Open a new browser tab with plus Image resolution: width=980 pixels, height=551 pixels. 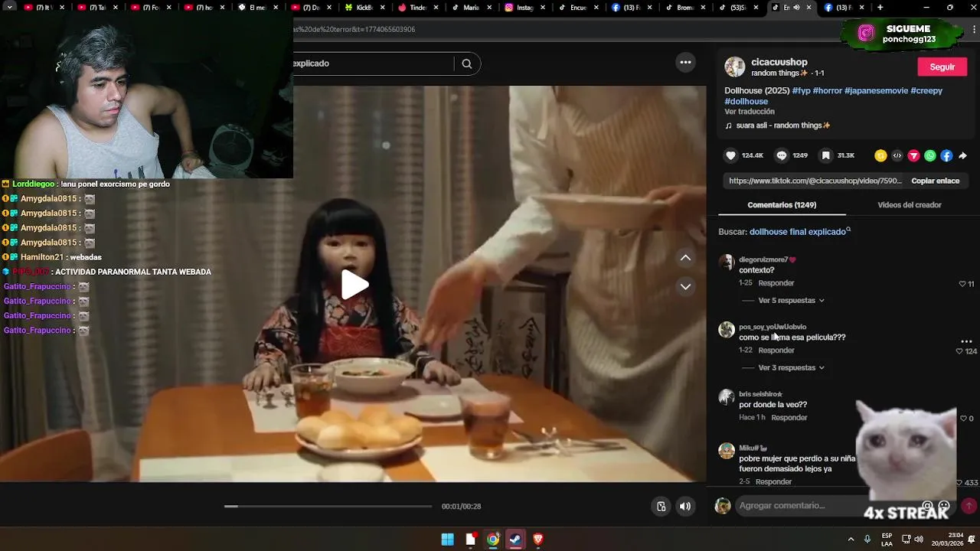click(880, 8)
